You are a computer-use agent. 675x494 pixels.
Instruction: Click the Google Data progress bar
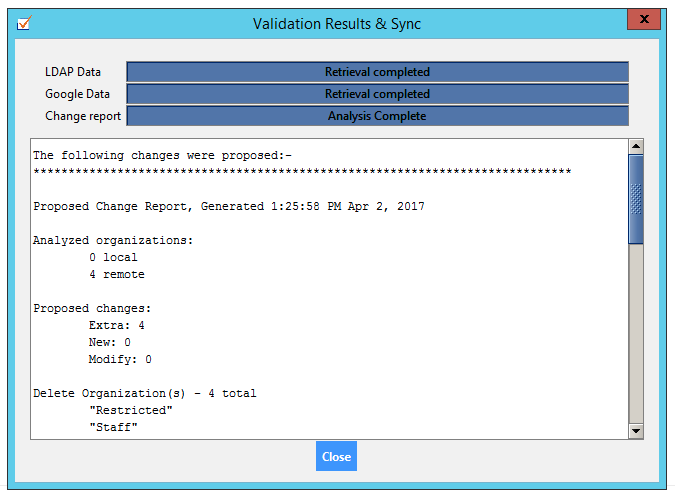coord(378,94)
